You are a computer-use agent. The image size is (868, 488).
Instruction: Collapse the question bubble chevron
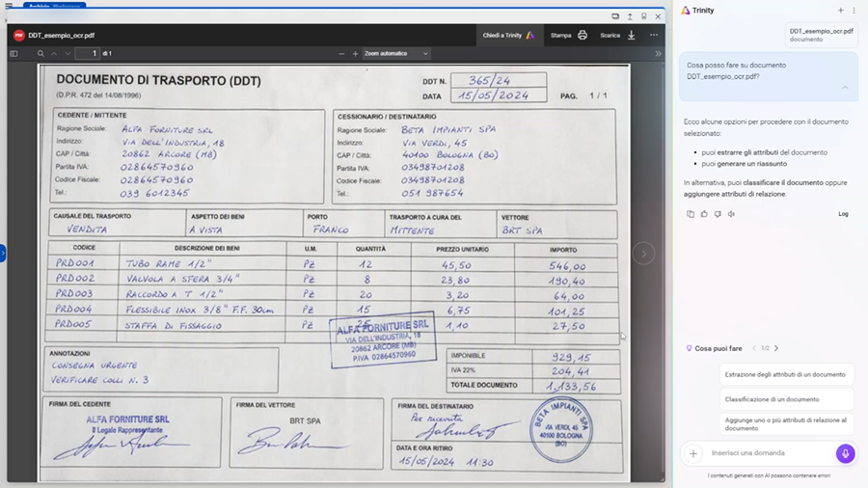pyautogui.click(x=845, y=88)
